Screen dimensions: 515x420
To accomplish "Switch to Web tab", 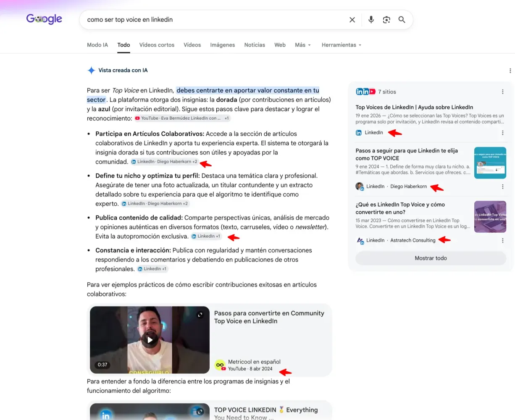I will point(280,45).
